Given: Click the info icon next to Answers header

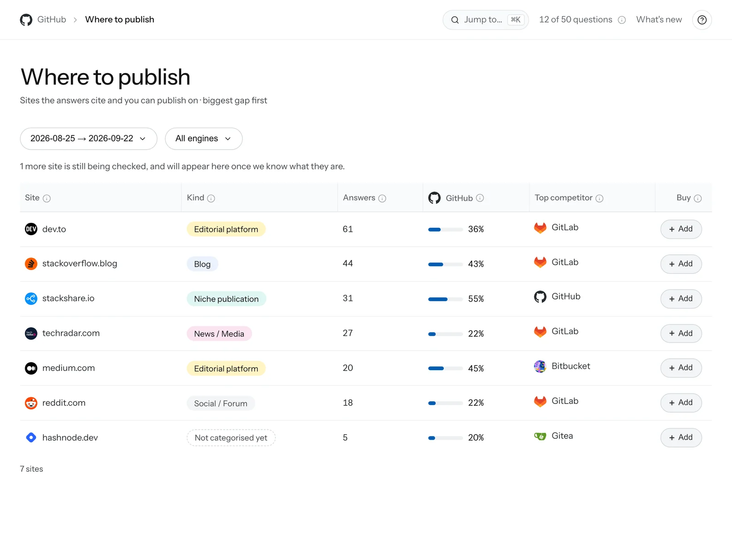Looking at the screenshot, I should click(382, 198).
